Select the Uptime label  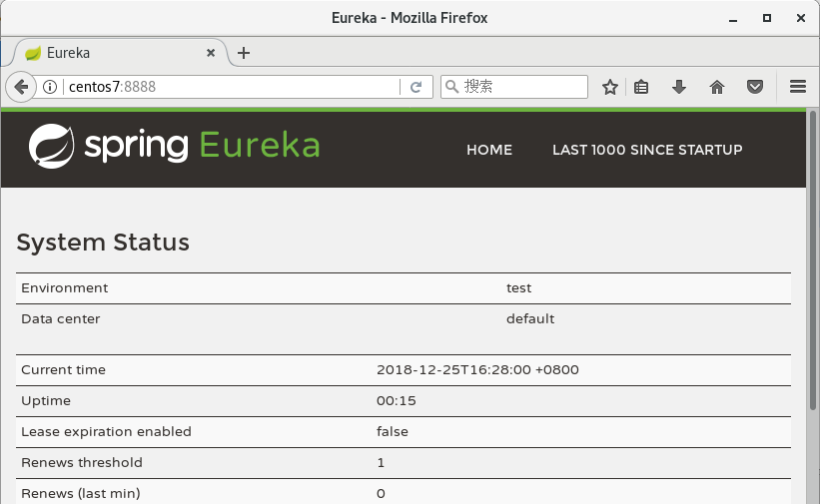(x=46, y=401)
